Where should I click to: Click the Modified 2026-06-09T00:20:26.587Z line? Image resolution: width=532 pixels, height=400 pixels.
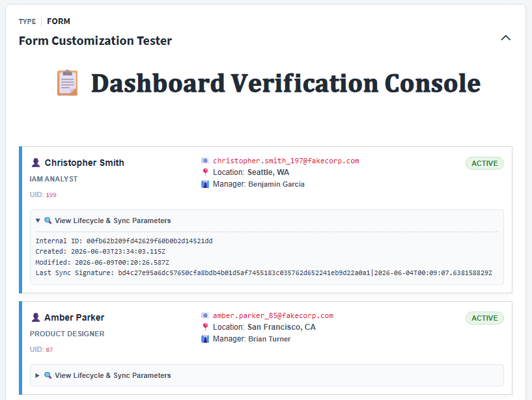click(x=102, y=262)
